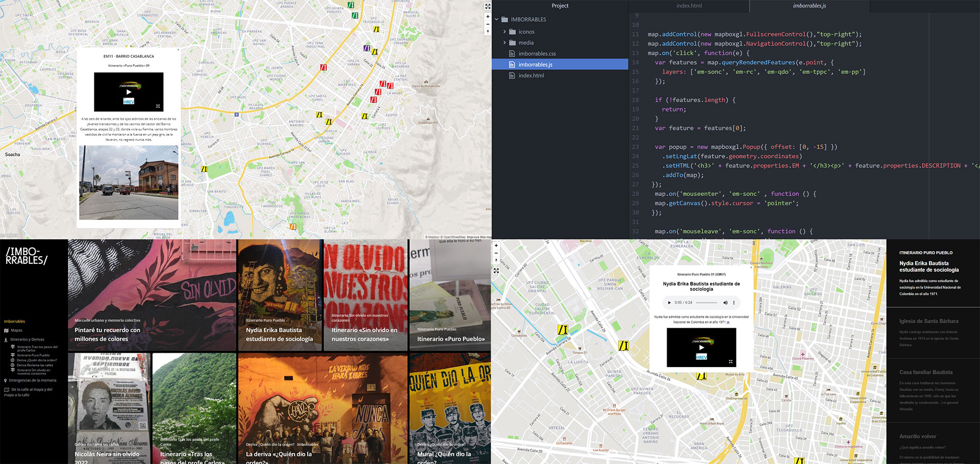Click the read-more link after 'año 1971'
Viewport: 980px width, 464px height.
[728, 323]
